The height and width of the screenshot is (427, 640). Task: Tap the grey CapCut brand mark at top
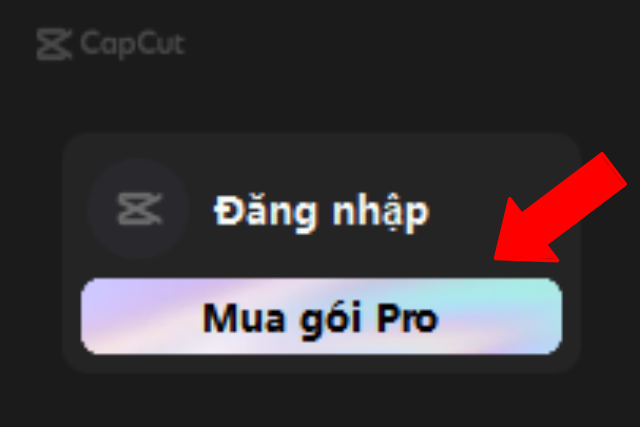tap(54, 44)
